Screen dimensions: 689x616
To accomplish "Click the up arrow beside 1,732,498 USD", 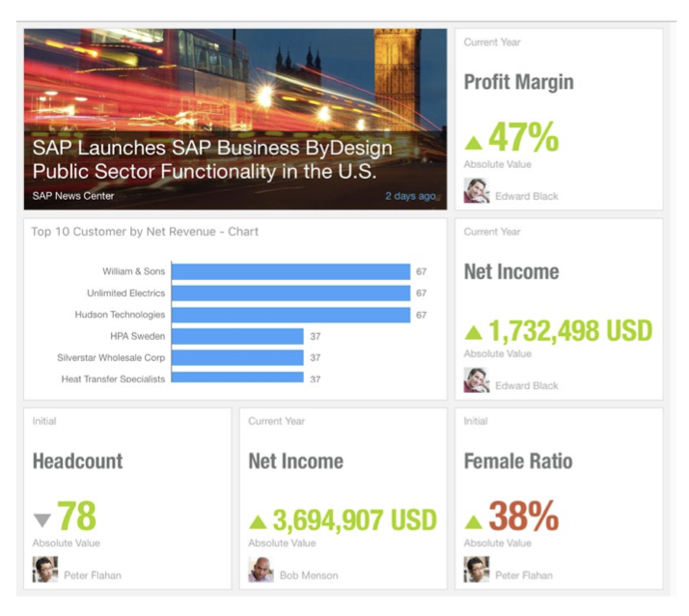I will [473, 332].
